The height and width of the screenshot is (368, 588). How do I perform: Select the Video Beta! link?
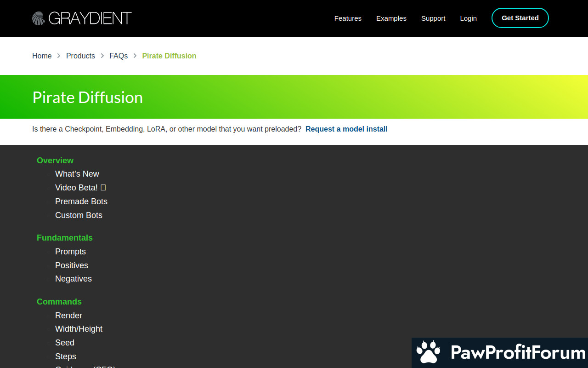tap(76, 188)
